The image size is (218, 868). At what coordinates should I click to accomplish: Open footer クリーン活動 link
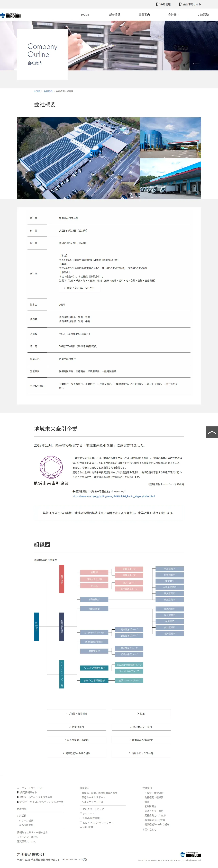pyautogui.click(x=26, y=821)
